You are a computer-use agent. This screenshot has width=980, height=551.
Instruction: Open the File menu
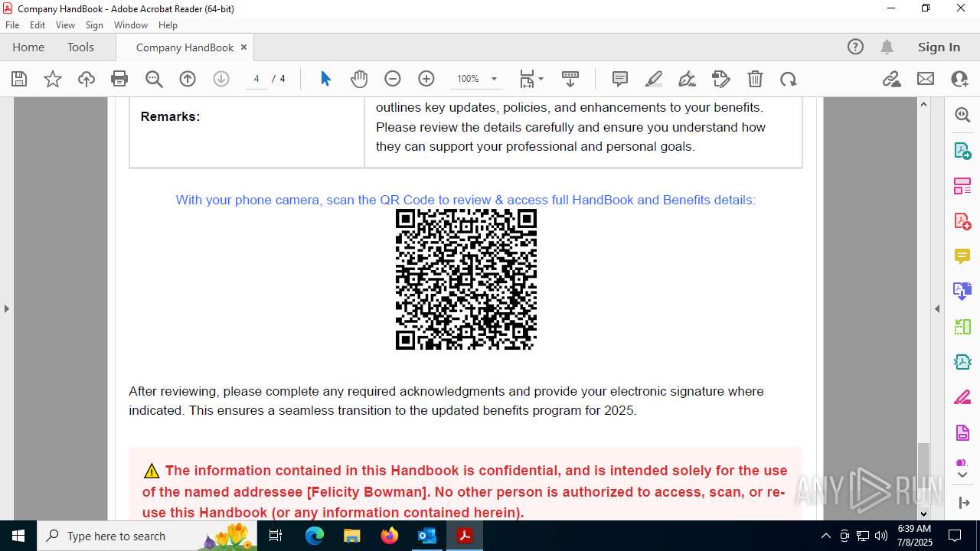point(12,25)
